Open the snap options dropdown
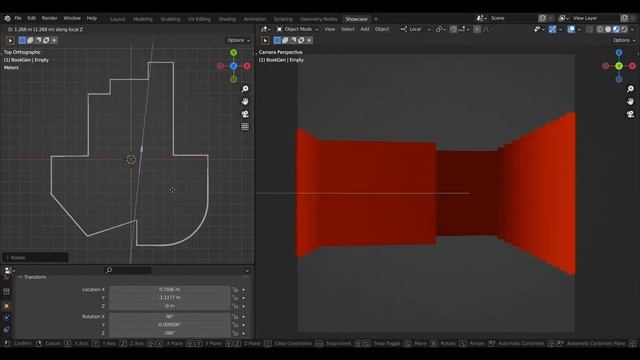Image resolution: width=640 pixels, height=360 pixels. 464,29
